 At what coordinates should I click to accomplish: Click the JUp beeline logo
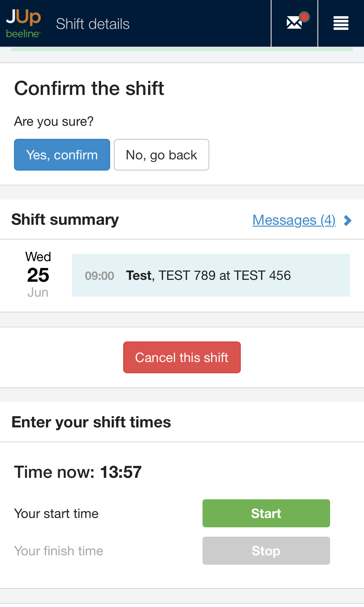click(x=23, y=23)
